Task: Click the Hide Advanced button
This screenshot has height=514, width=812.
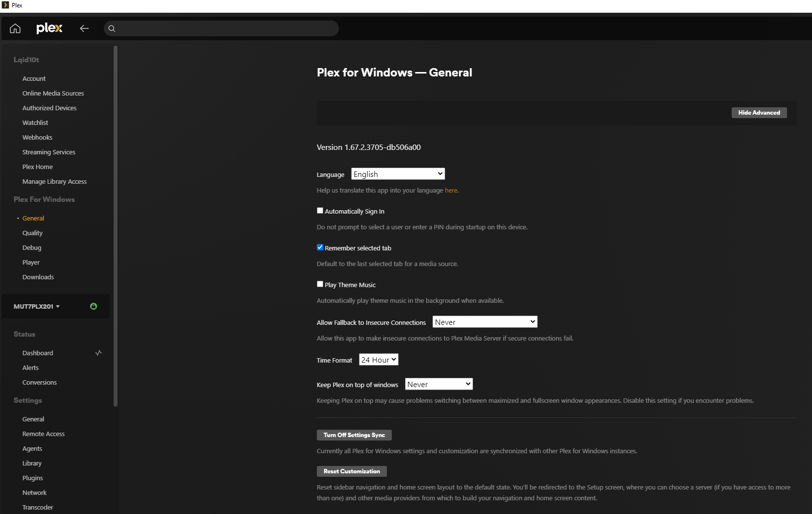Action: coord(759,113)
